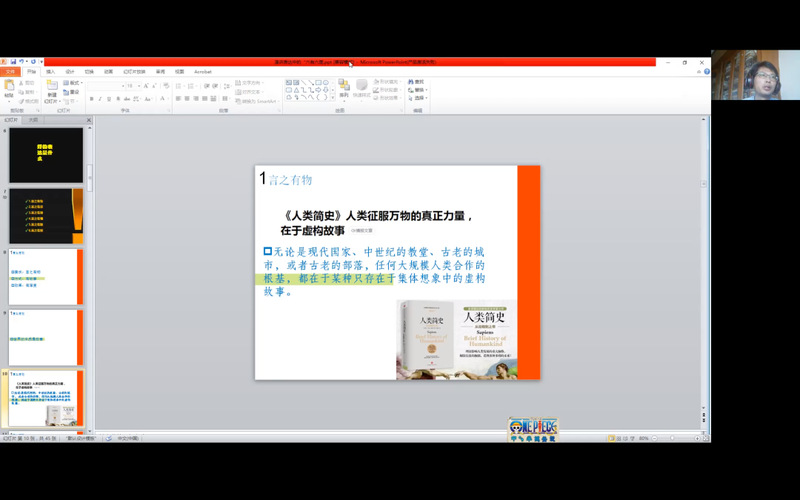Open the Align Text (对齐文本) dropdown

(x=250, y=91)
